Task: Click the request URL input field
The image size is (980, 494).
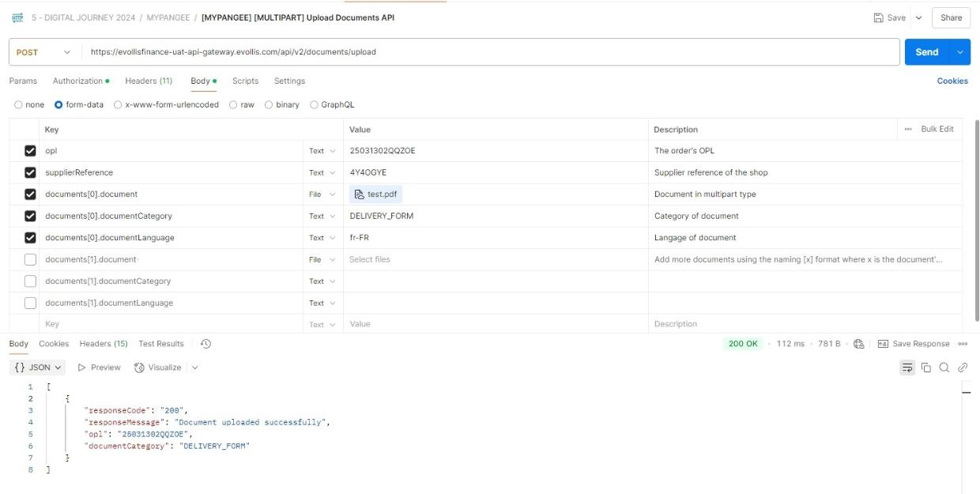Action: click(490, 52)
